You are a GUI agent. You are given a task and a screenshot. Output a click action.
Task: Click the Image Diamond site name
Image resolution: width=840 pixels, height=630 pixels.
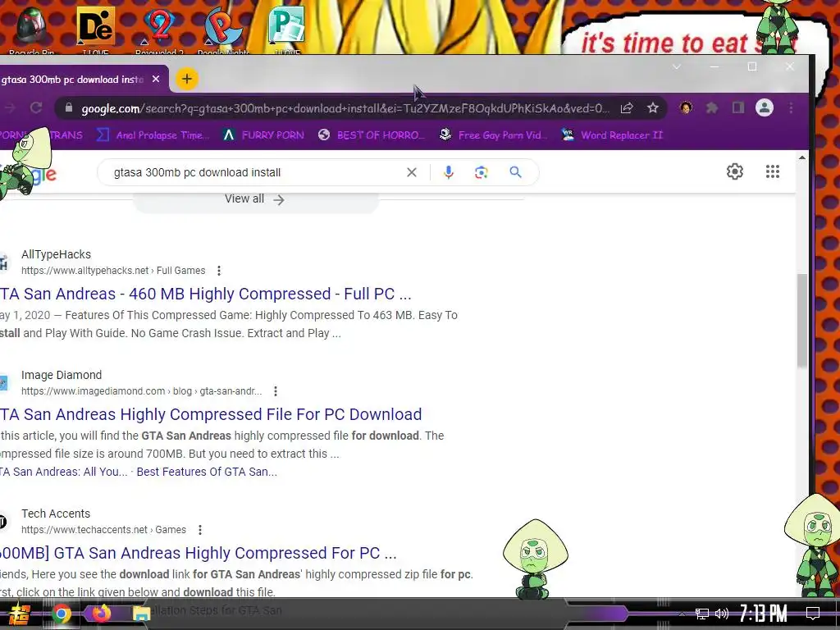coord(62,375)
